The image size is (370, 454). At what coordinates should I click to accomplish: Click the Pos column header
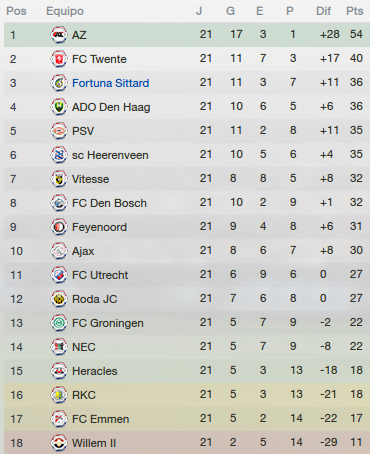(16, 11)
